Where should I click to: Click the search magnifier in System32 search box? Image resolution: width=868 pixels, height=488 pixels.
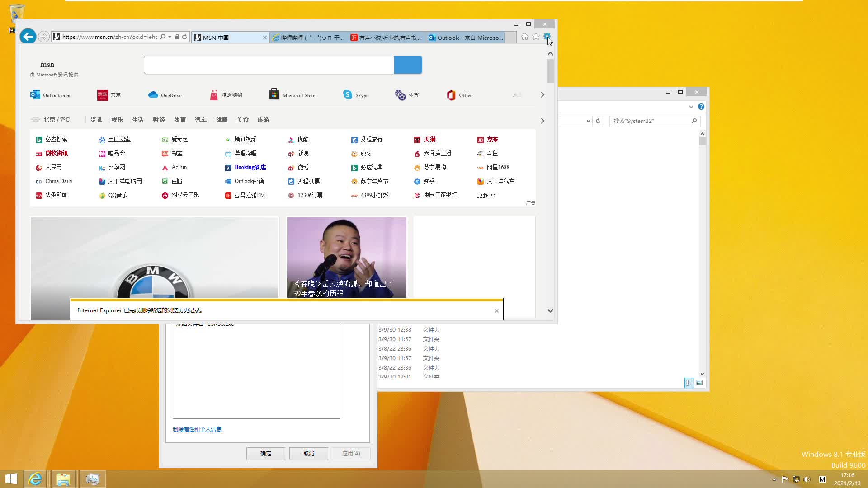[x=694, y=121]
